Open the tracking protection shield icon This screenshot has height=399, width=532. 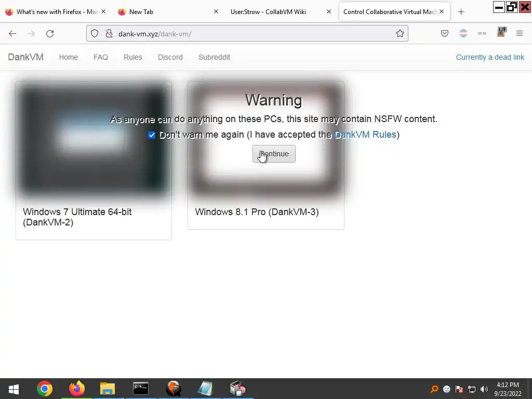coord(95,34)
